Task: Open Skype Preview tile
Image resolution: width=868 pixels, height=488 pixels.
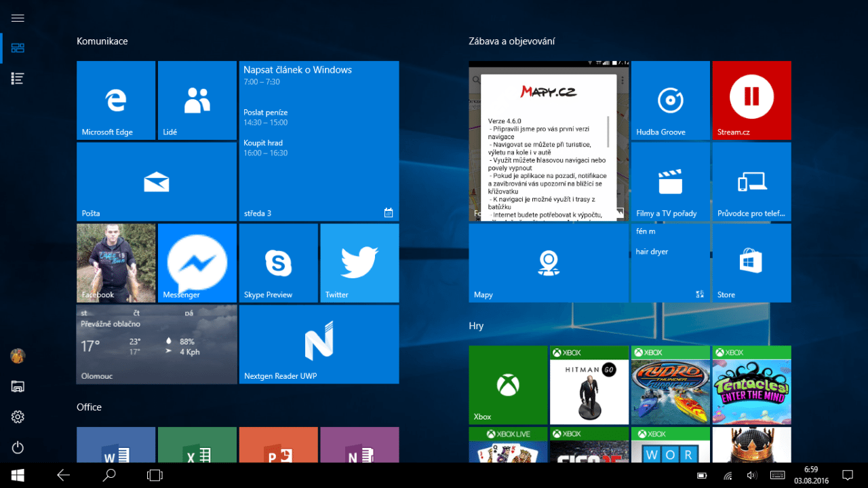Action: (278, 263)
